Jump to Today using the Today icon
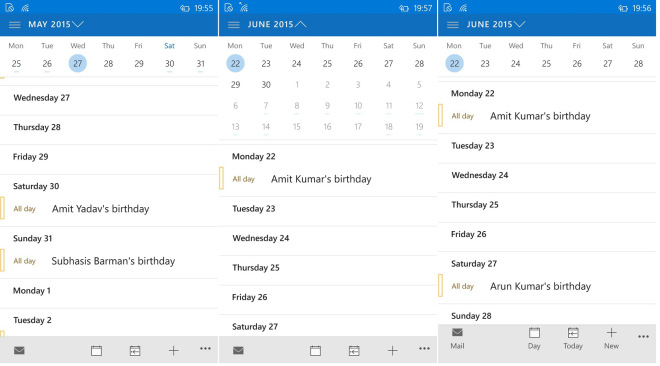This screenshot has width=660, height=366. coord(573,338)
